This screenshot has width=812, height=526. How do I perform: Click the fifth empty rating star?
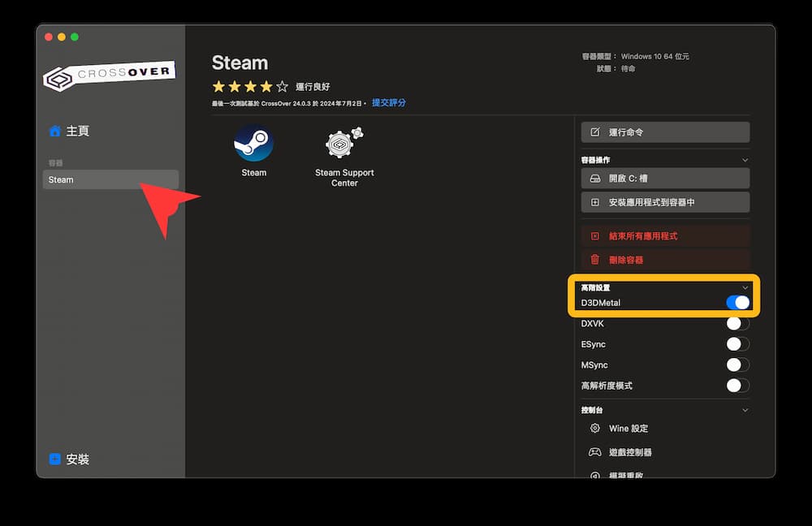pyautogui.click(x=282, y=87)
